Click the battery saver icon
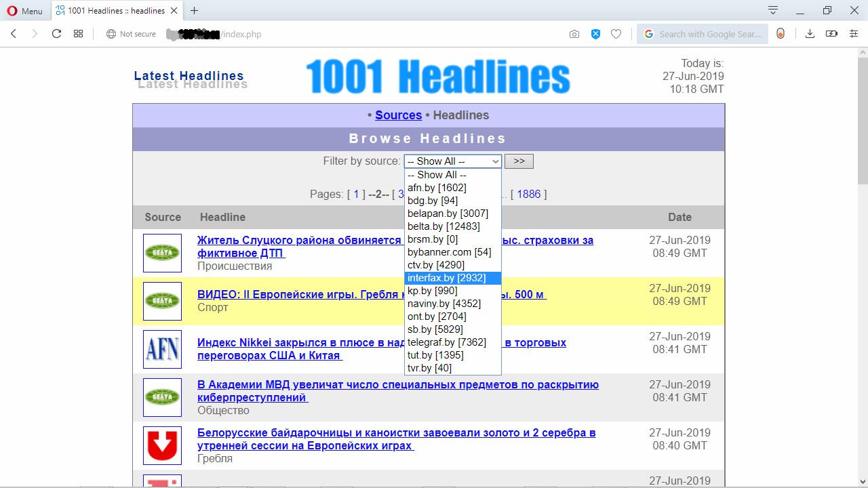The height and width of the screenshot is (488, 868). (831, 34)
